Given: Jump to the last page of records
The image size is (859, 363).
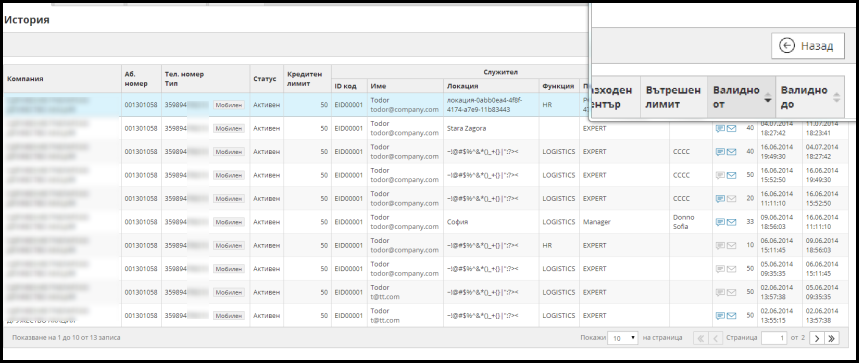Looking at the screenshot, I should pos(832,338).
